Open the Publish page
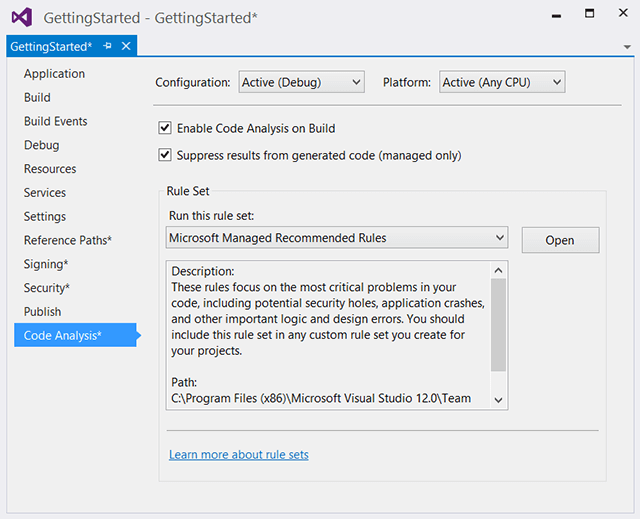640x519 pixels. point(42,311)
